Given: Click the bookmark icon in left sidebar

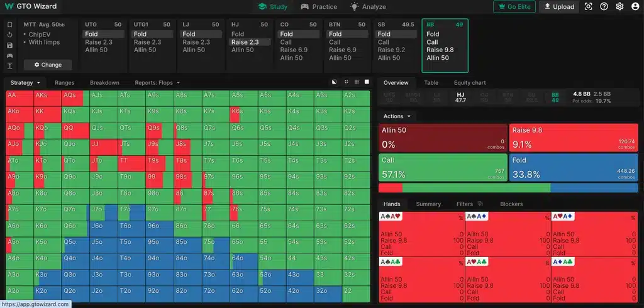Looking at the screenshot, I should (x=10, y=25).
